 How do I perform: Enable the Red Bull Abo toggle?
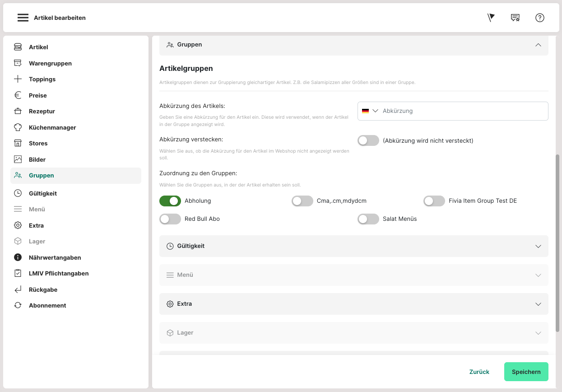(170, 219)
